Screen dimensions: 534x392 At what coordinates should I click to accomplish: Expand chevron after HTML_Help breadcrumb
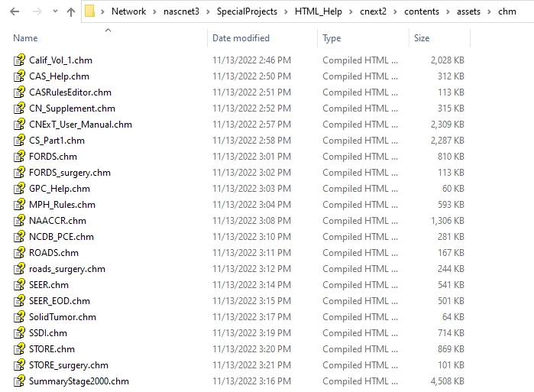[351, 12]
